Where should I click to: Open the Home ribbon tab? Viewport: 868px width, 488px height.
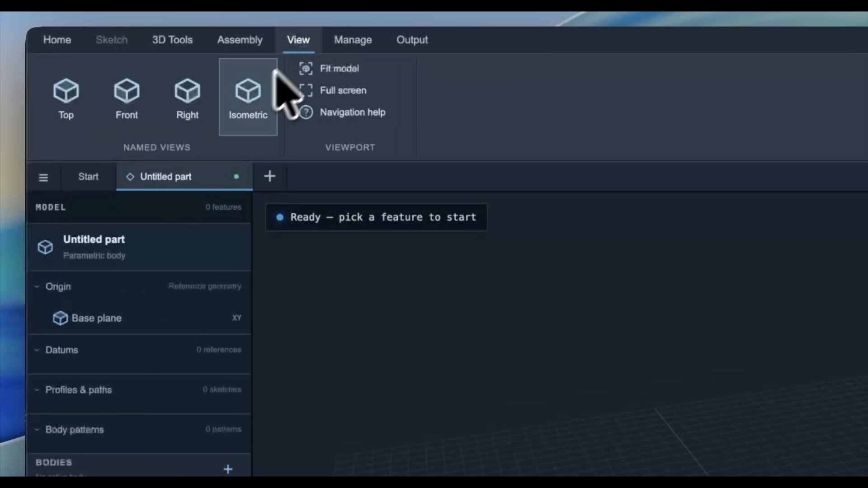(x=57, y=40)
